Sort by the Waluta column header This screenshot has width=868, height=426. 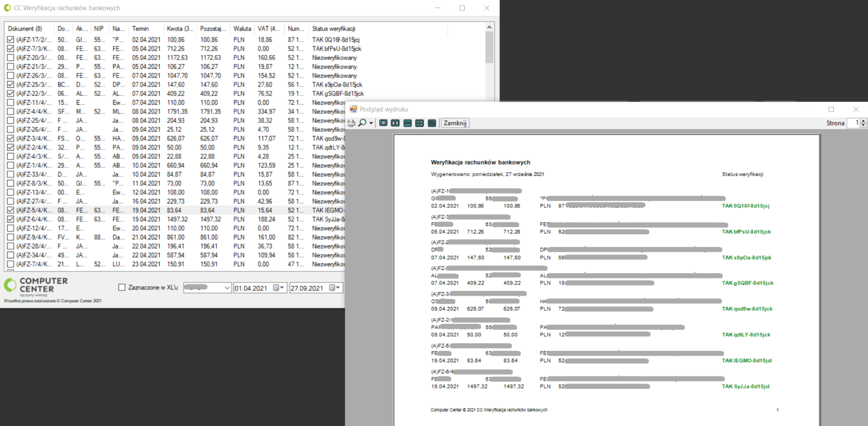pyautogui.click(x=242, y=29)
